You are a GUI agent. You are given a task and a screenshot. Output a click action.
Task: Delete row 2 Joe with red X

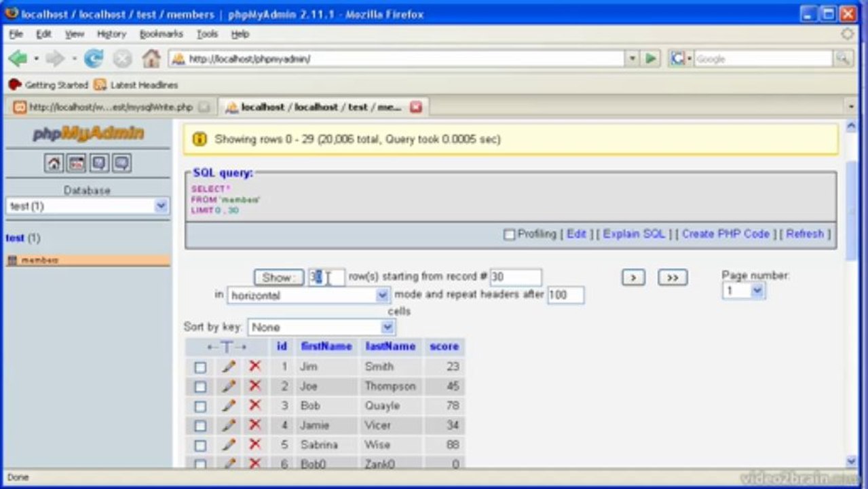(x=255, y=386)
